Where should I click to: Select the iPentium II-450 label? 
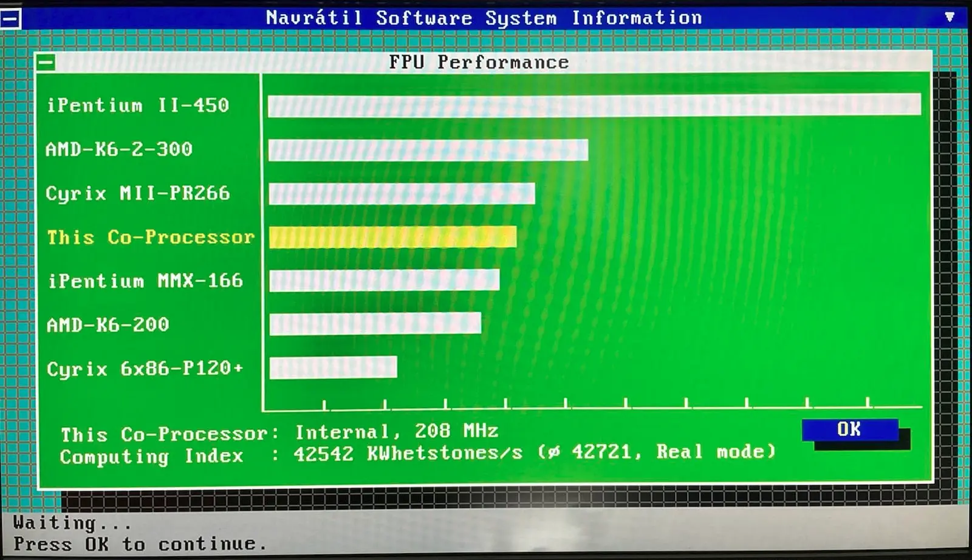(x=138, y=105)
